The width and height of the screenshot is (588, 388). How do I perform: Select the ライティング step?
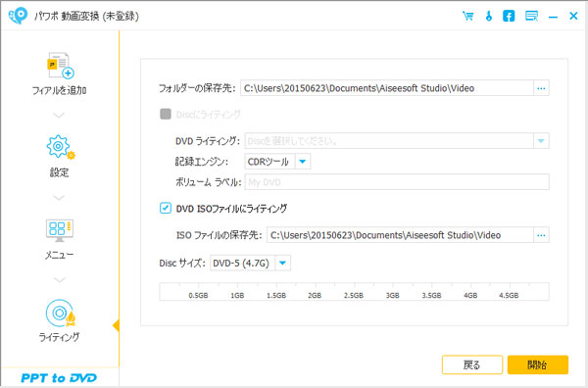[59, 320]
